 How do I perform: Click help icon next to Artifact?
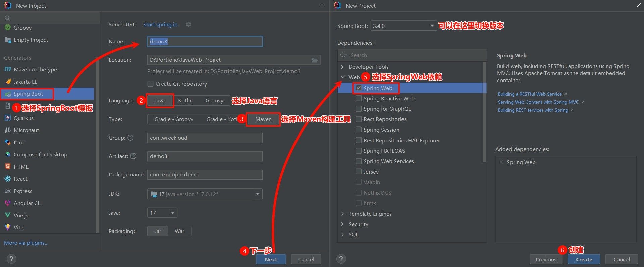coord(133,156)
